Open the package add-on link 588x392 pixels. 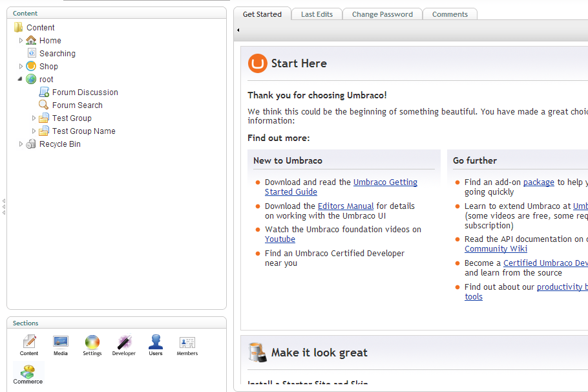[x=538, y=182]
